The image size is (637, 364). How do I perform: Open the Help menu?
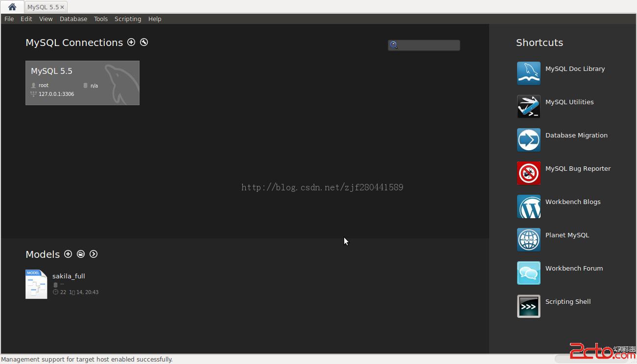[x=155, y=19]
